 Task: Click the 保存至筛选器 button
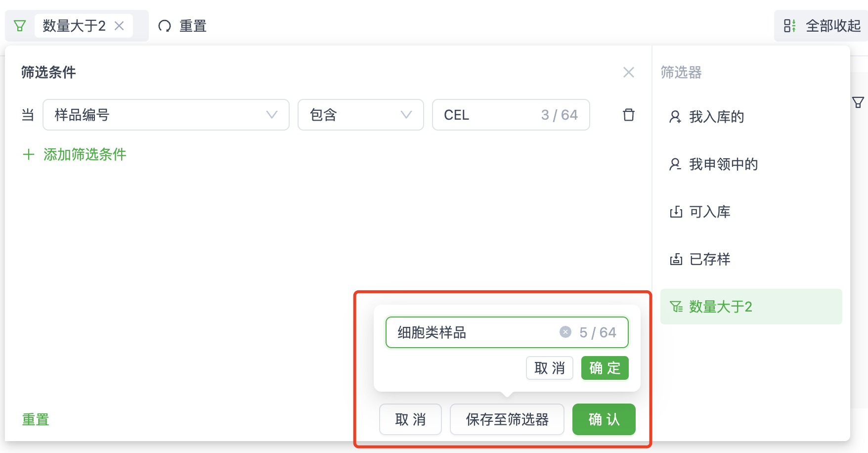507,419
